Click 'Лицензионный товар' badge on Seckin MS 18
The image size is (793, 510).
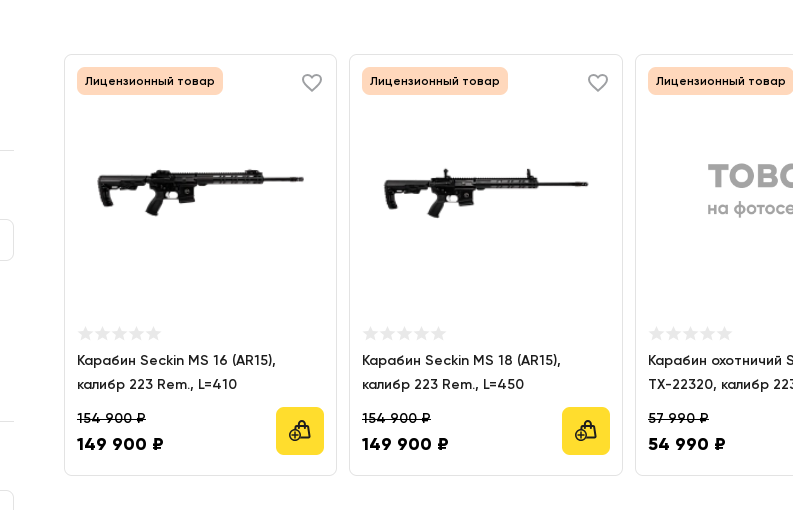[x=435, y=81]
